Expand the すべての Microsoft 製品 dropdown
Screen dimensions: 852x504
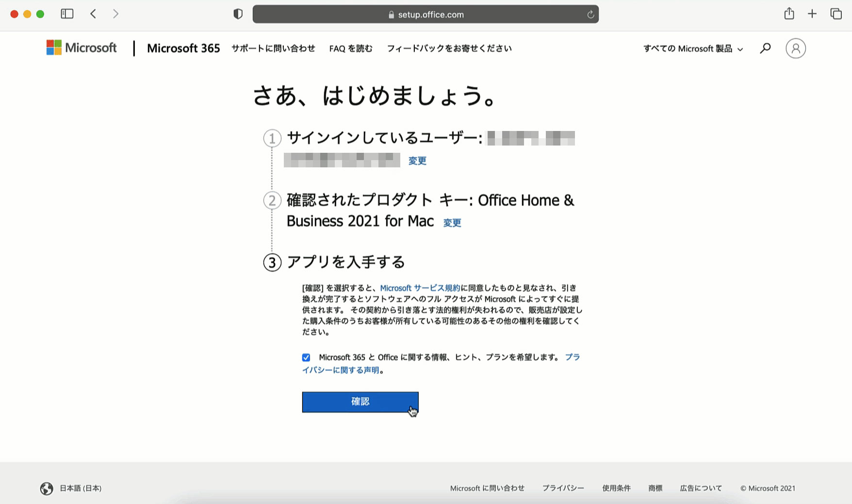click(693, 49)
